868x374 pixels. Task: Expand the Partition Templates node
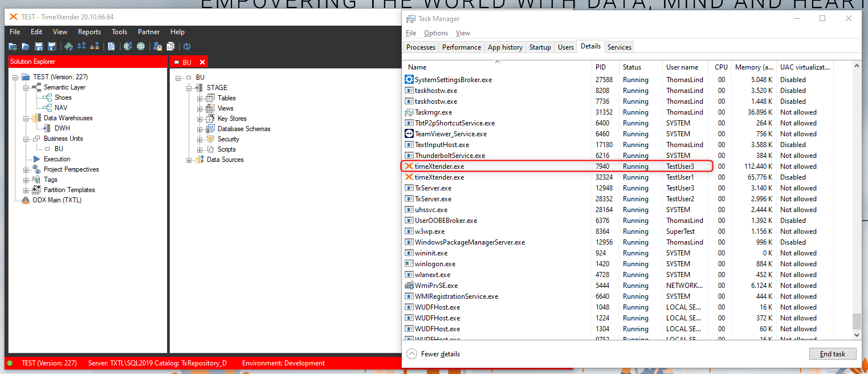point(26,190)
